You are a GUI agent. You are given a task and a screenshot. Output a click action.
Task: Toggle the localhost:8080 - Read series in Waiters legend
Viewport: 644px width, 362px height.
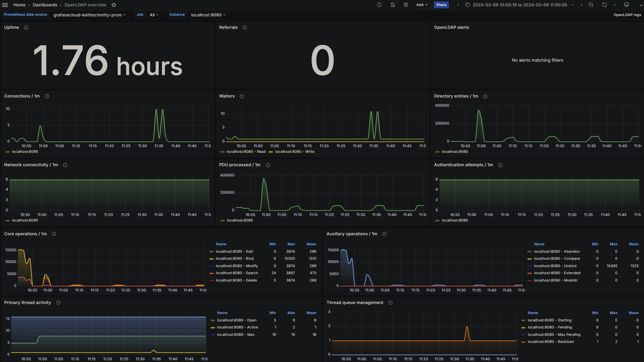(244, 152)
